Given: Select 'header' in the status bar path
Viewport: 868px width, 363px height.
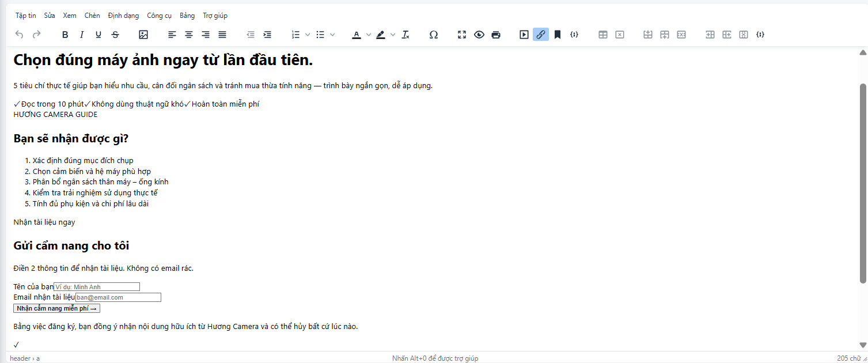Looking at the screenshot, I should pyautogui.click(x=20, y=358).
